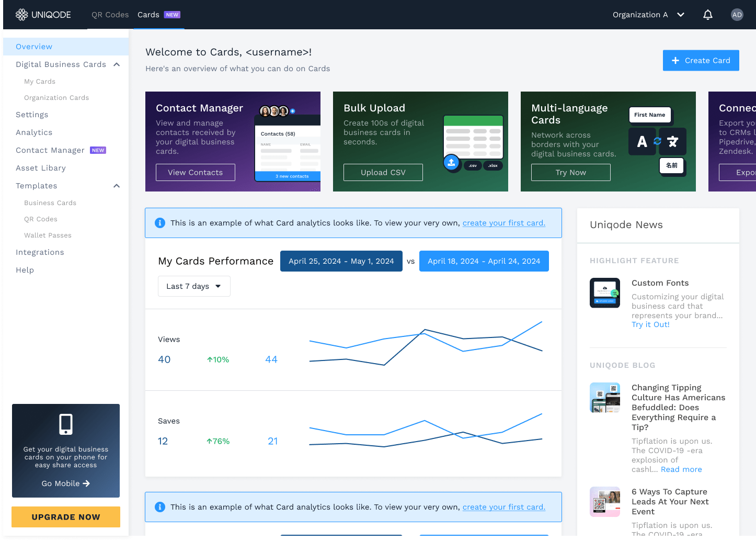Click the UPGRADE NOW button
This screenshot has width=756, height=541.
pos(65,517)
